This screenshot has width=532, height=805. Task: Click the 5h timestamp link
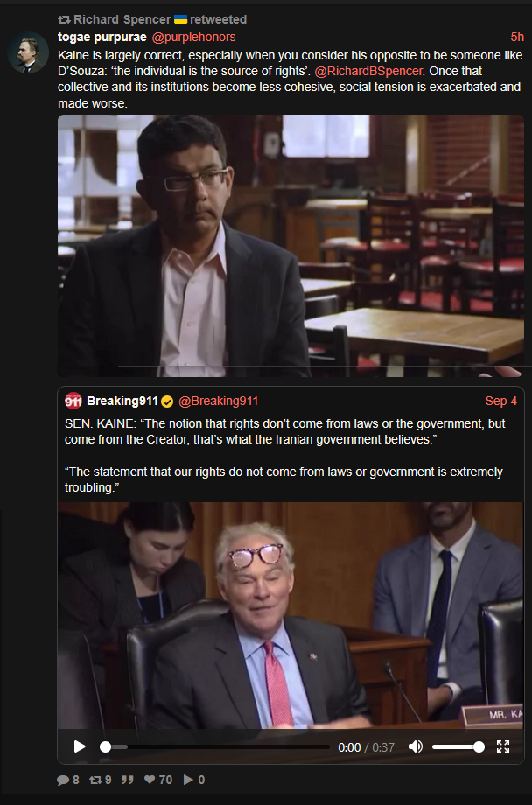pyautogui.click(x=517, y=37)
